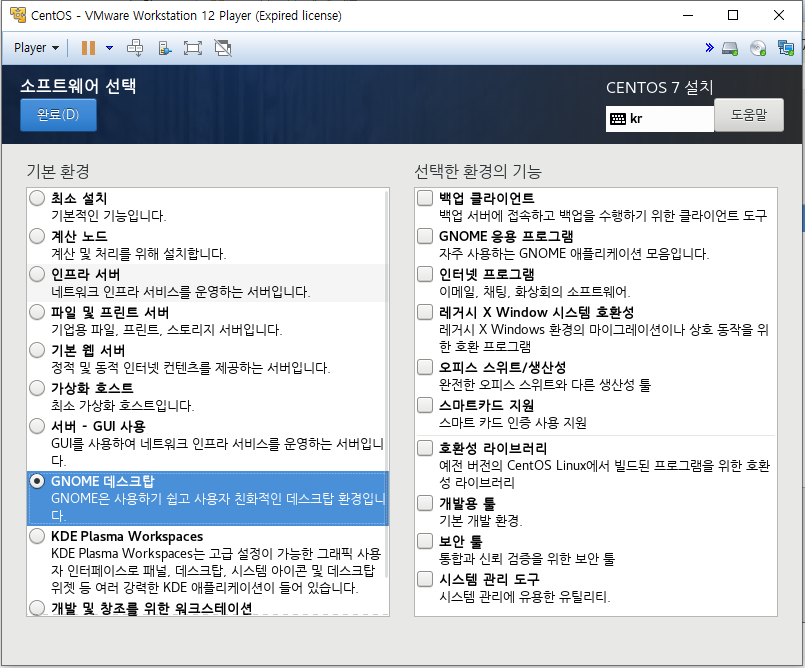
Task: Click the base environment list scrollbar
Action: click(387, 384)
